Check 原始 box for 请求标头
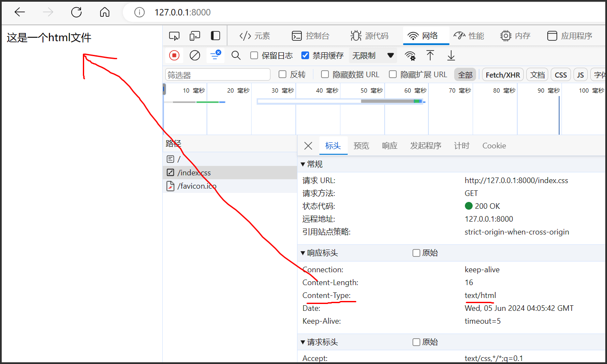 point(416,342)
